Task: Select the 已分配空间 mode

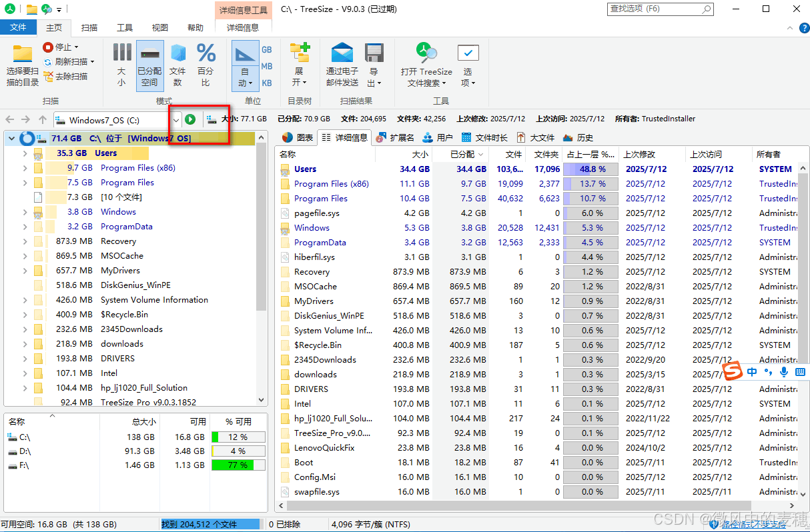Action: [149, 65]
